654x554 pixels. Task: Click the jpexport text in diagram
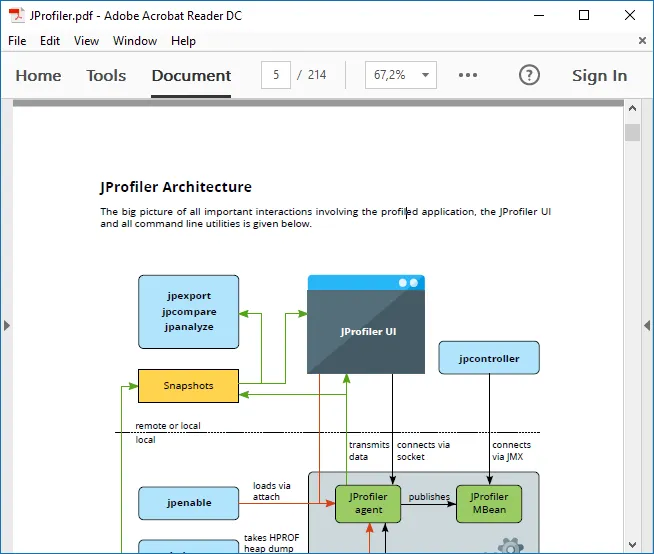189,296
